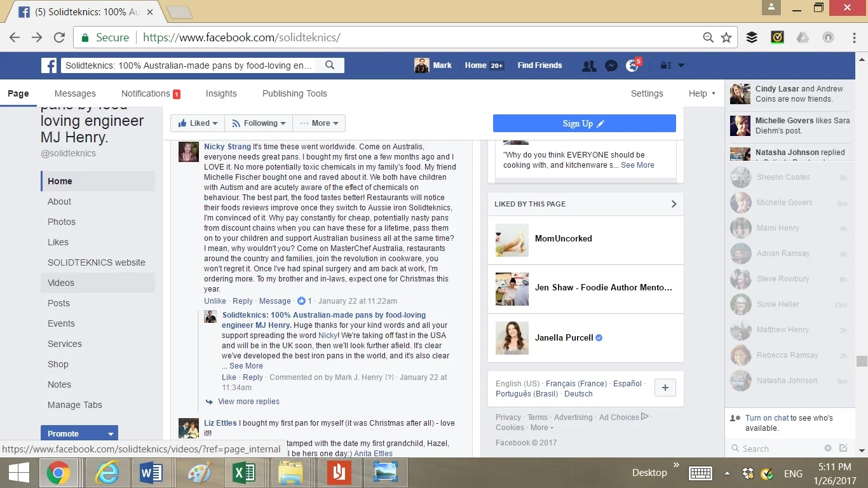
Task: Open chat with Adrian Ramsay
Action: click(788, 254)
